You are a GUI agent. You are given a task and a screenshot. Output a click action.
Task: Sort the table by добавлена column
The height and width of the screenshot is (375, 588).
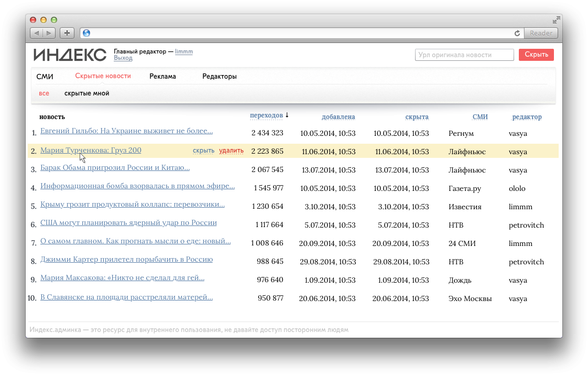[338, 117]
